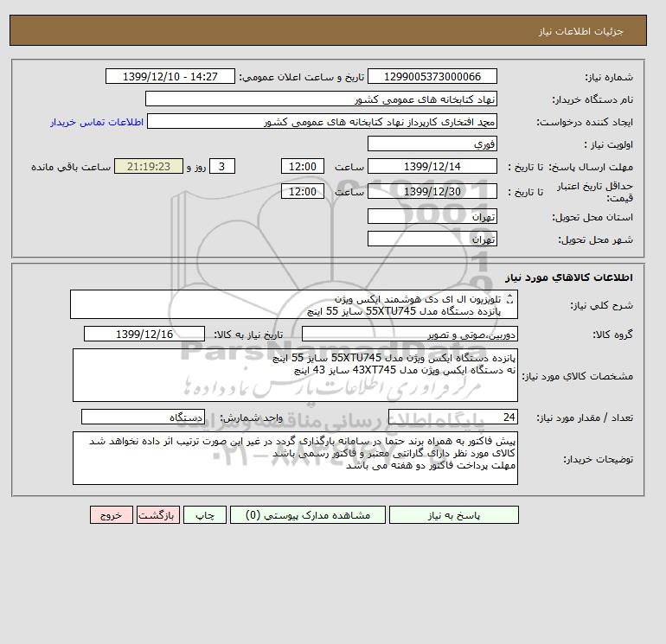Viewport: 666px width, 644px height.
Task: Click the price validity date 1399/12/30
Action: pos(432,191)
